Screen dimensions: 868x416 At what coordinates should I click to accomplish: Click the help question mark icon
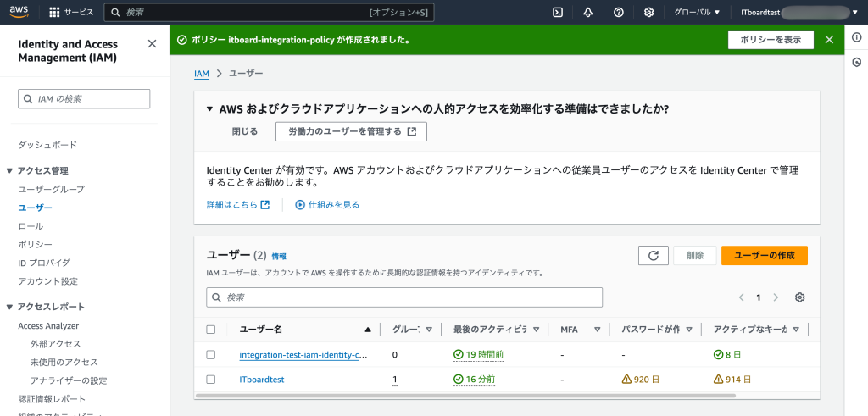tap(619, 13)
